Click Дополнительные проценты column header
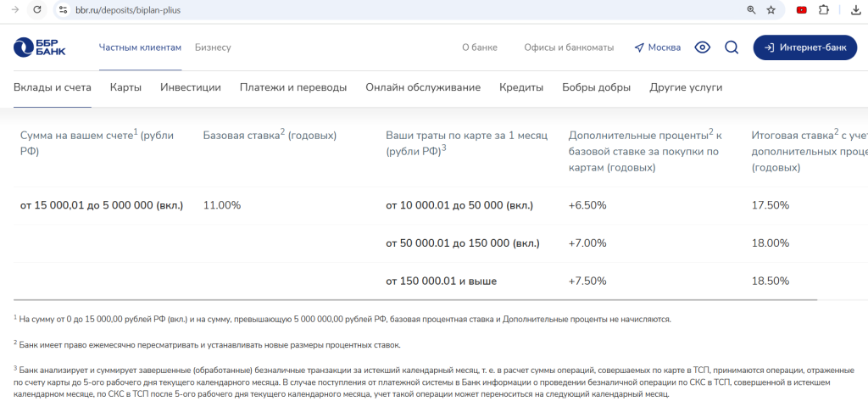The width and height of the screenshot is (868, 407). tap(645, 151)
